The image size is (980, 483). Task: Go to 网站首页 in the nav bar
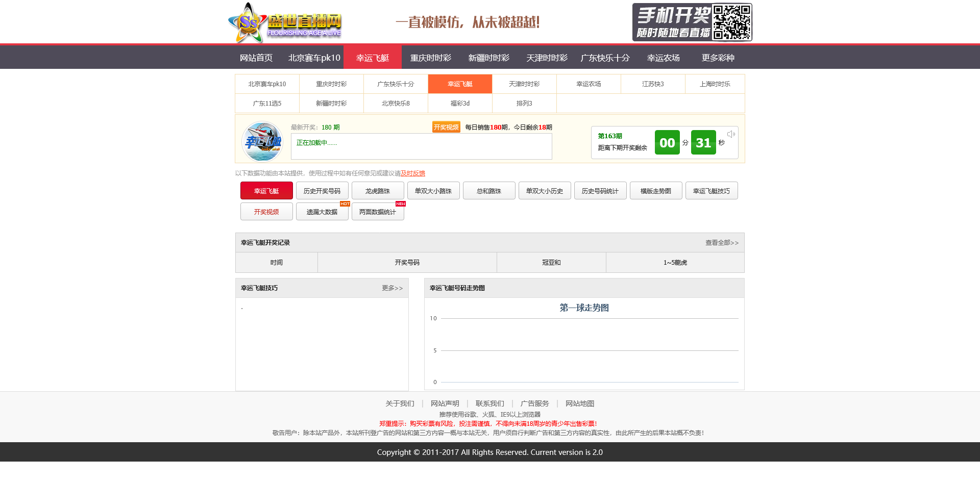[256, 58]
